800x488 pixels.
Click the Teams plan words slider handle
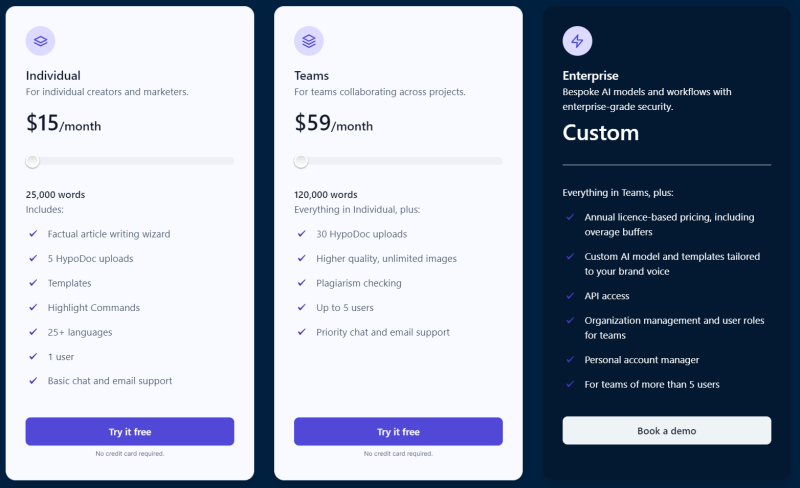pos(301,161)
